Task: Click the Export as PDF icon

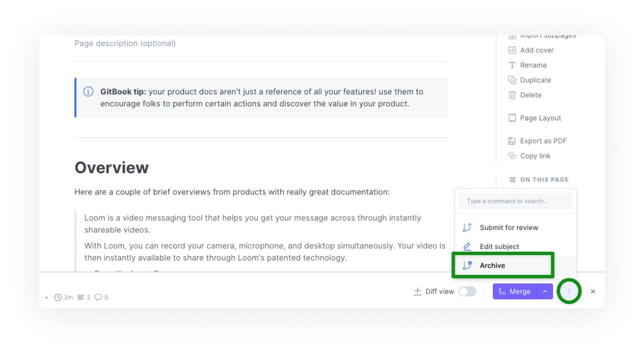Action: [512, 141]
